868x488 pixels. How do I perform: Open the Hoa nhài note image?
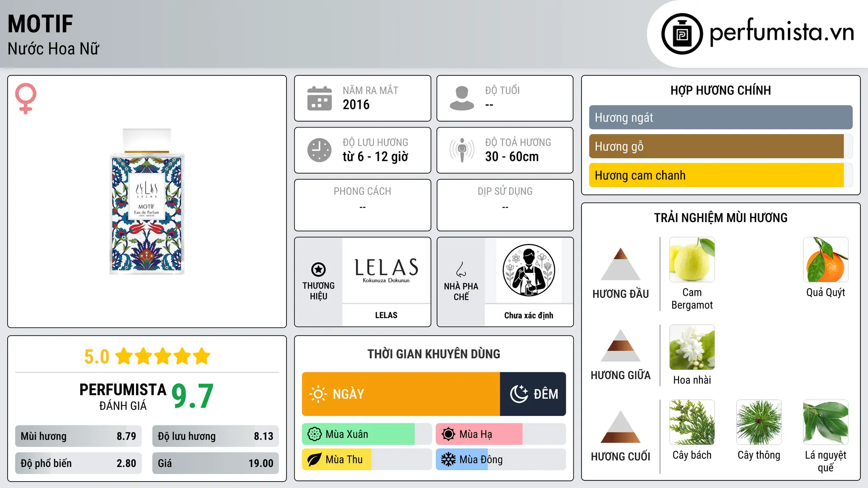(692, 347)
